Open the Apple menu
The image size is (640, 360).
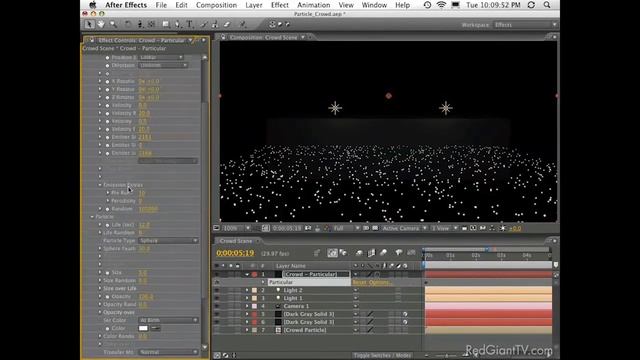click(x=93, y=5)
